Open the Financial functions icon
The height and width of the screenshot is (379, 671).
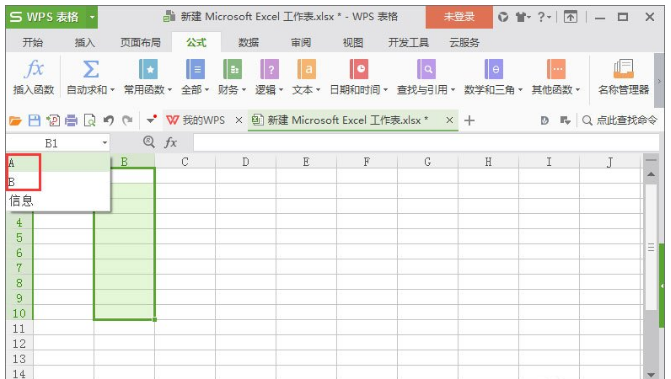pyautogui.click(x=232, y=69)
